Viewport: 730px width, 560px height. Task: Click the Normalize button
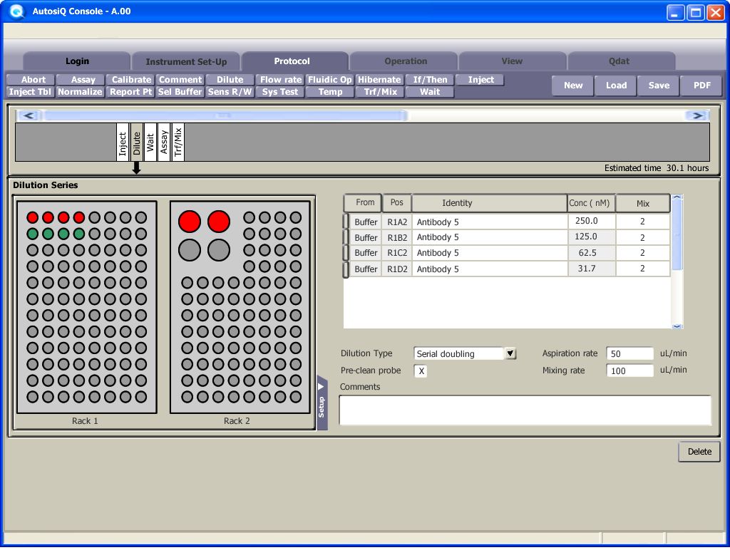coord(80,92)
